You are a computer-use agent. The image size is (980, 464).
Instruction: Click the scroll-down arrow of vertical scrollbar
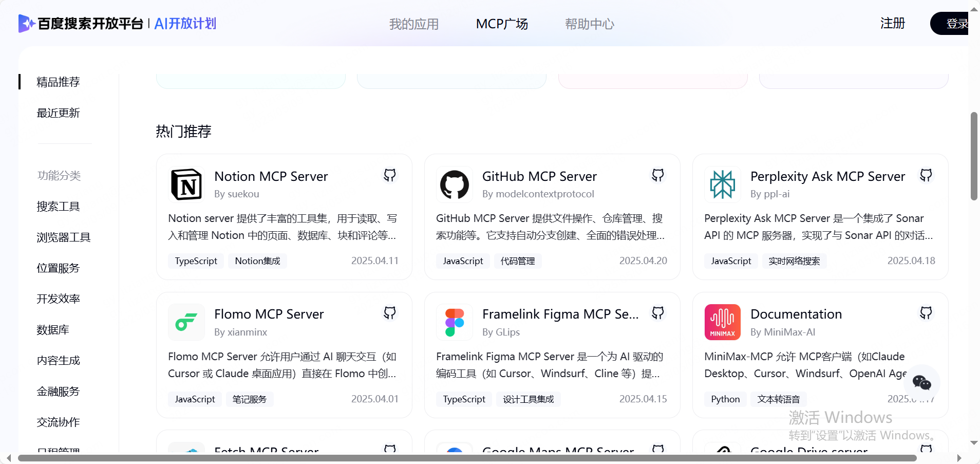[974, 442]
